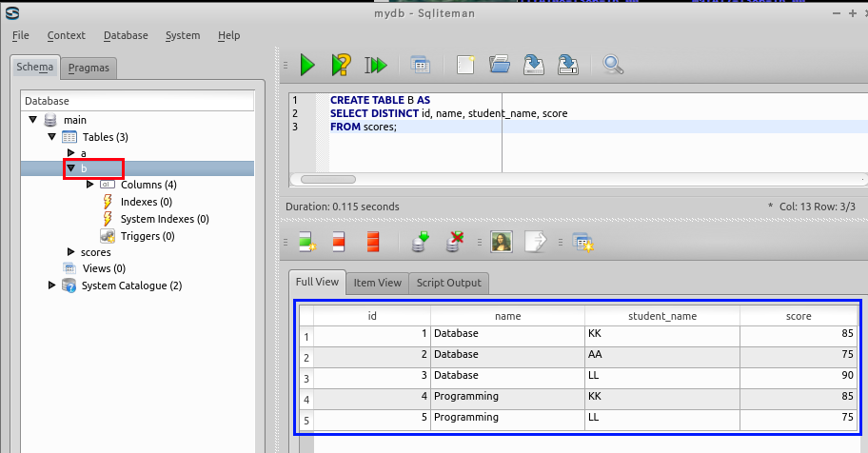This screenshot has height=453, width=868.
Task: Save SQL script as icon
Action: 568,65
